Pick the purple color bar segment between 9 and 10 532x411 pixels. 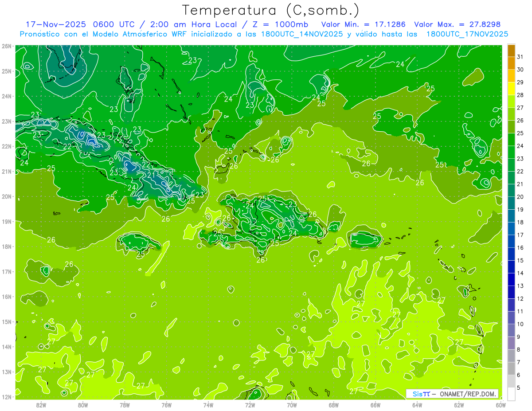coord(511,330)
